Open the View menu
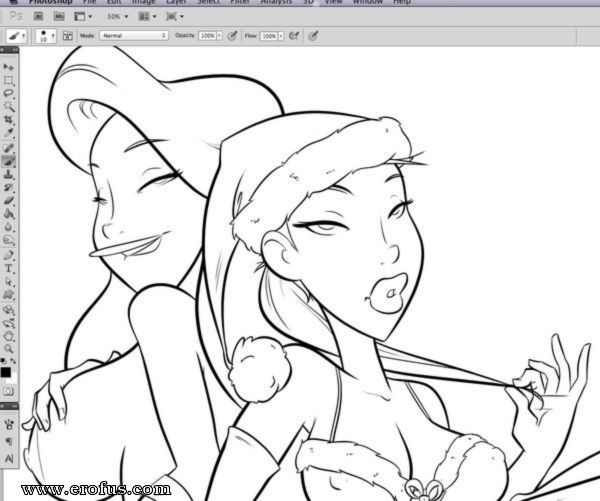600x501 pixels. click(333, 2)
